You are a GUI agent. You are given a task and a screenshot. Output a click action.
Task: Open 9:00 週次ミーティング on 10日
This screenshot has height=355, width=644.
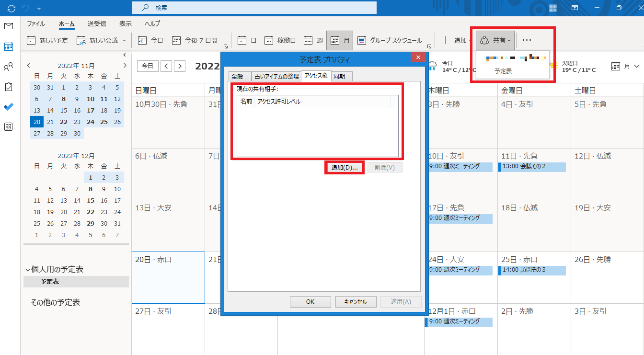[459, 167]
